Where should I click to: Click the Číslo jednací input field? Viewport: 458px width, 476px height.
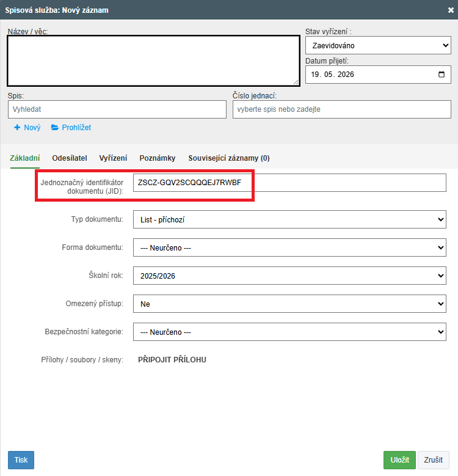(x=342, y=109)
